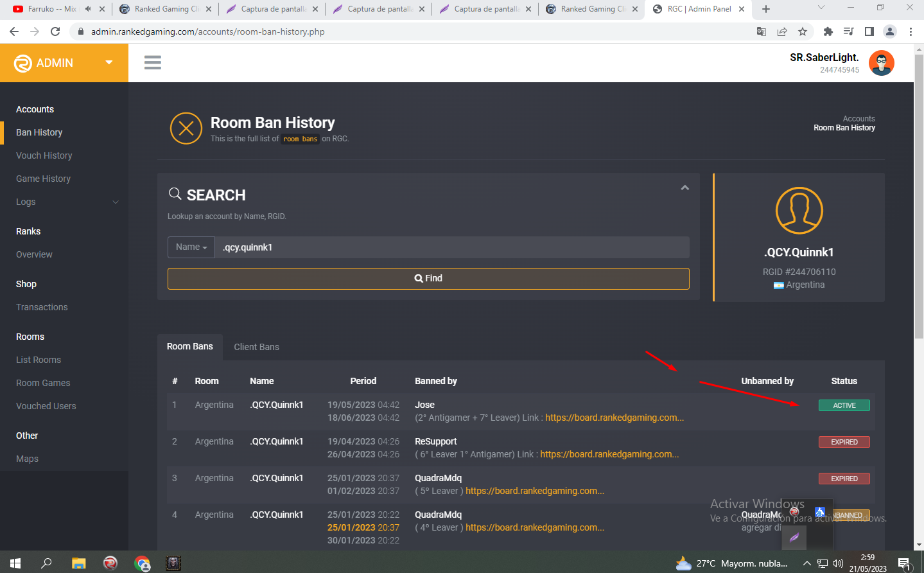The width and height of the screenshot is (924, 573).
Task: Click EXPIRED badge in ReSupport row
Action: tap(844, 442)
